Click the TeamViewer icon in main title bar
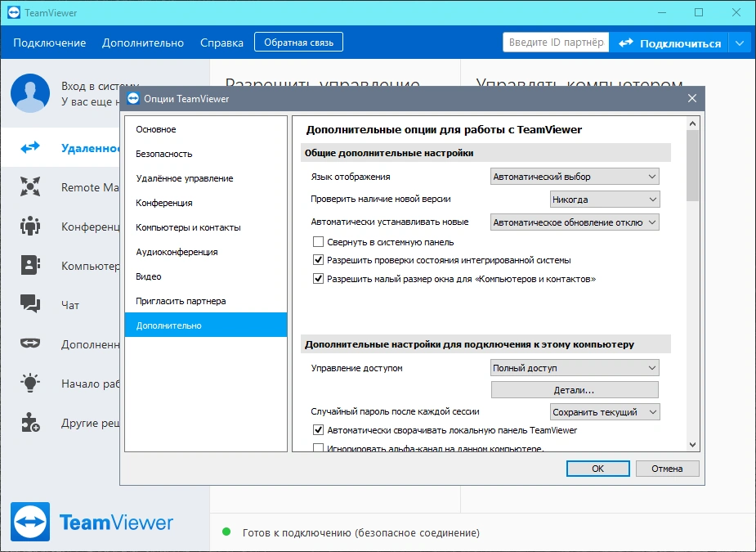The image size is (756, 552). click(x=14, y=12)
